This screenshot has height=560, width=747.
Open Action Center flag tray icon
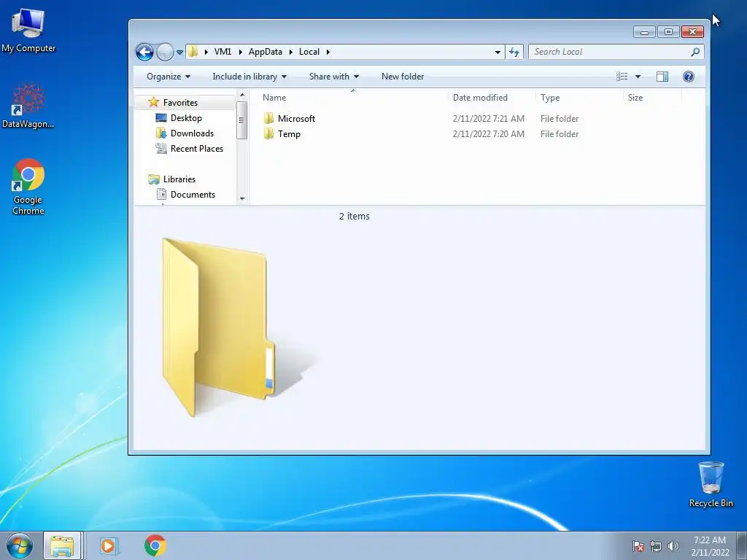[638, 546]
